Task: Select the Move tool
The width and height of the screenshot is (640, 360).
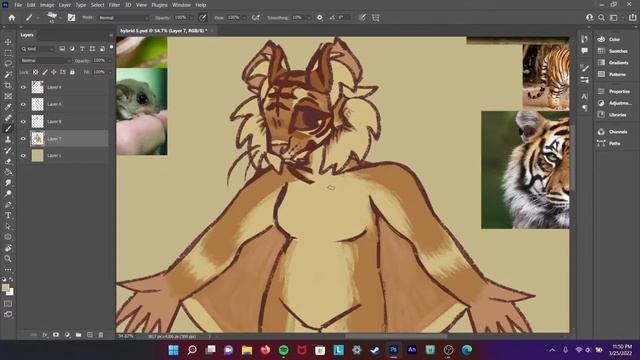Action: tap(8, 42)
